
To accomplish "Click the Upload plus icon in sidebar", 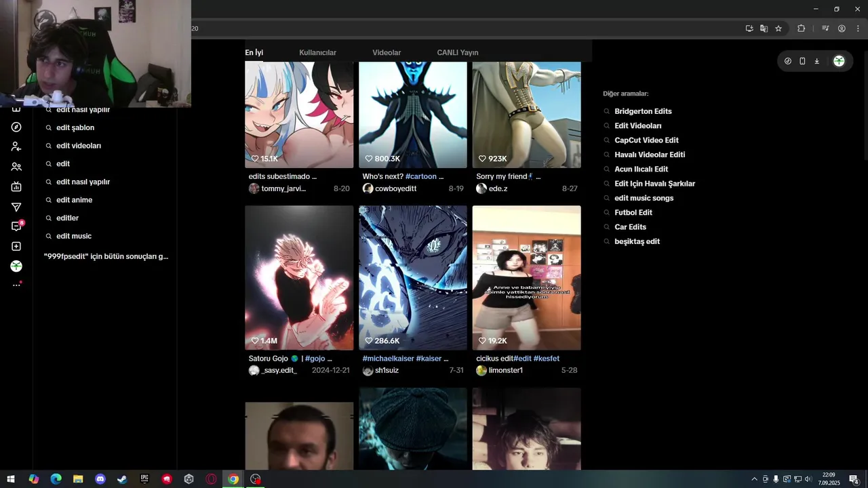I will coord(16,247).
